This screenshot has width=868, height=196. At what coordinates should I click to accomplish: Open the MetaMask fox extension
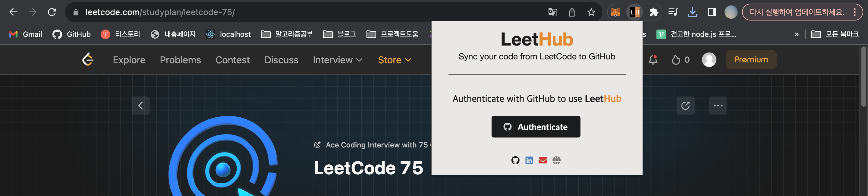tap(615, 12)
